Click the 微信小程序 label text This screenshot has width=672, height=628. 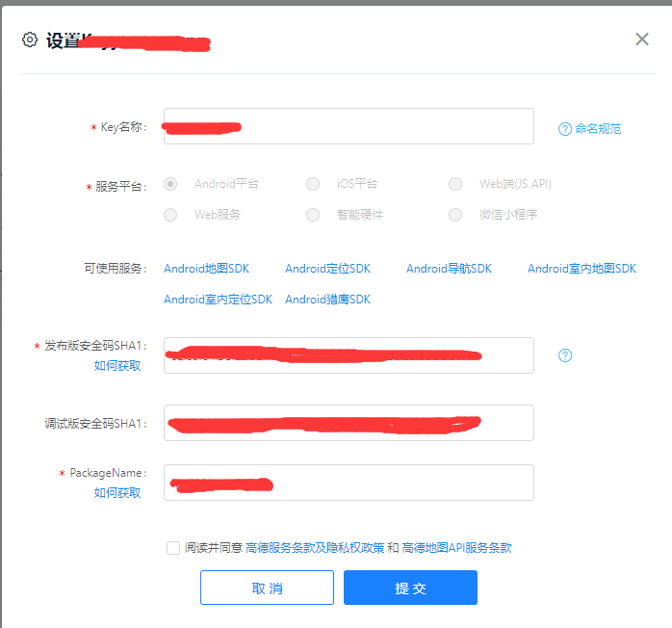(x=508, y=215)
